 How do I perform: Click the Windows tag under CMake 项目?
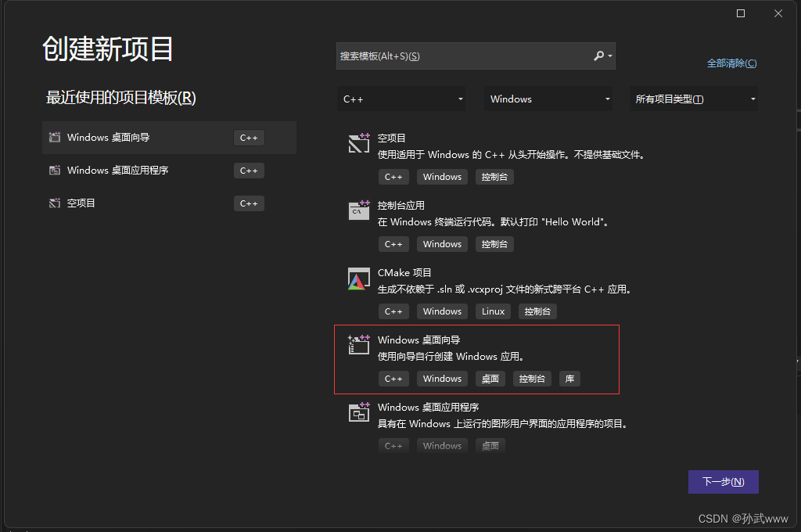(442, 311)
